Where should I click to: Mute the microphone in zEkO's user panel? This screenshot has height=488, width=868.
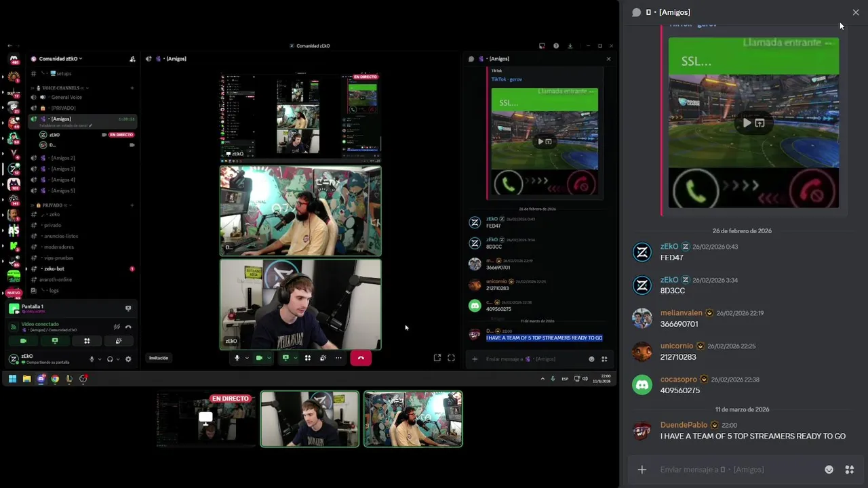[92, 359]
